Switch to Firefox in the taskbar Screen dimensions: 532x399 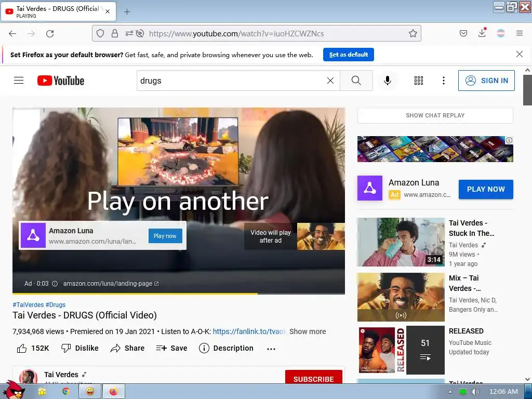tap(114, 392)
